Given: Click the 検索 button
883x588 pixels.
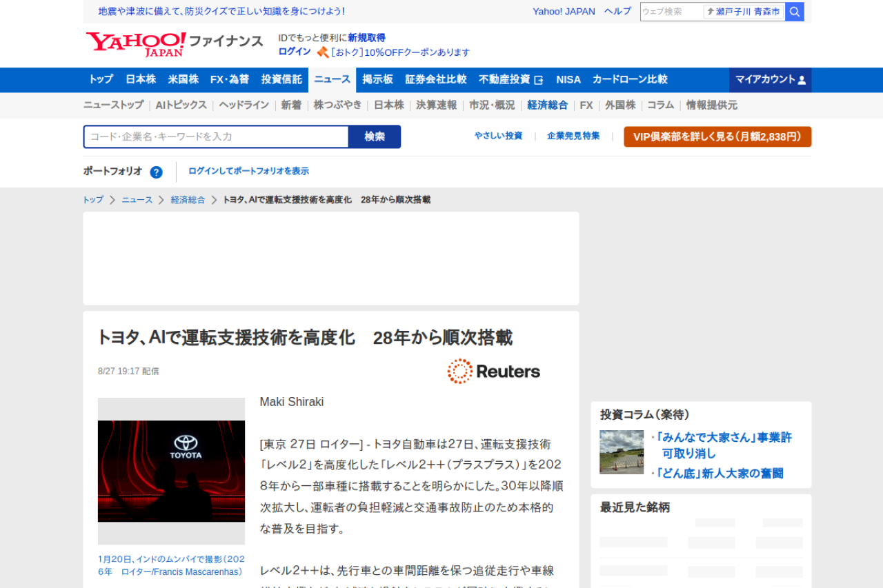Looking at the screenshot, I should coord(375,136).
